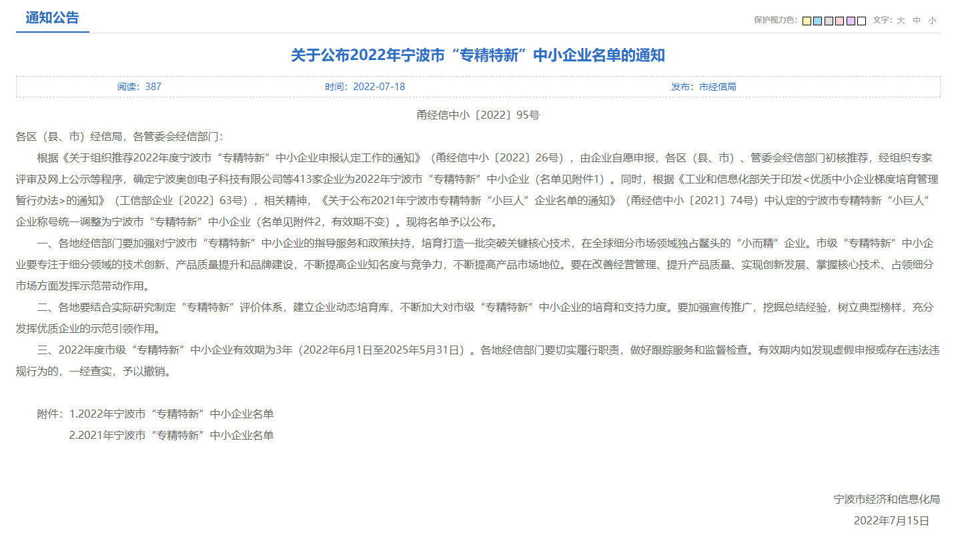Choose the gray eye-protection background swatch
The width and height of the screenshot is (980, 533).
829,21
